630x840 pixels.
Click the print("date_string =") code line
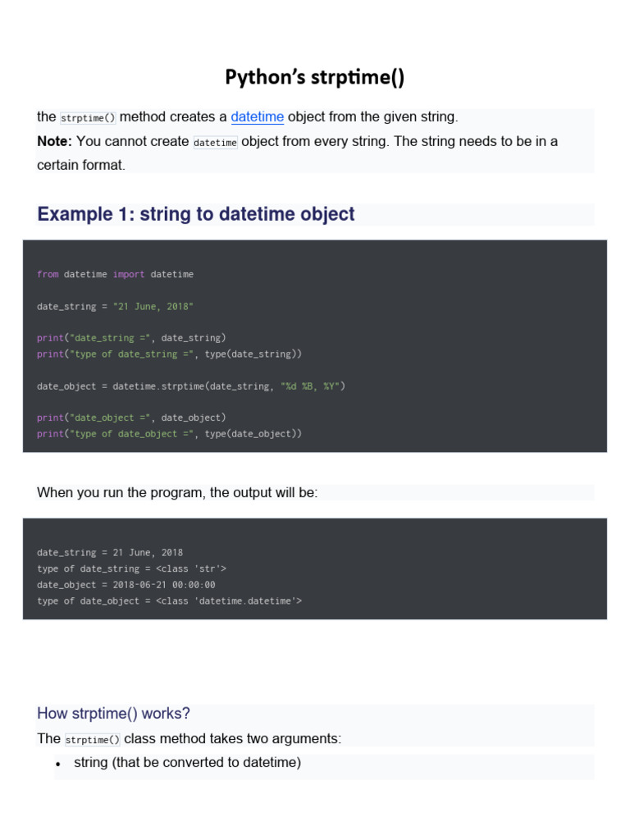(x=131, y=338)
